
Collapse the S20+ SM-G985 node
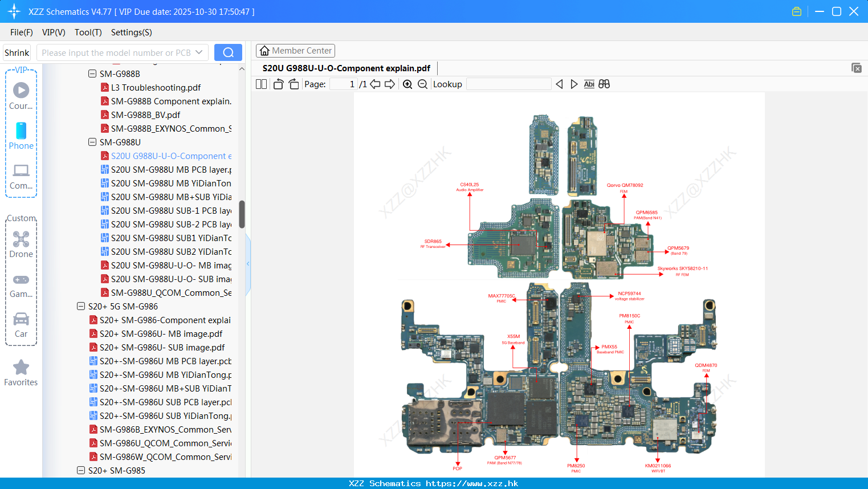click(x=81, y=470)
